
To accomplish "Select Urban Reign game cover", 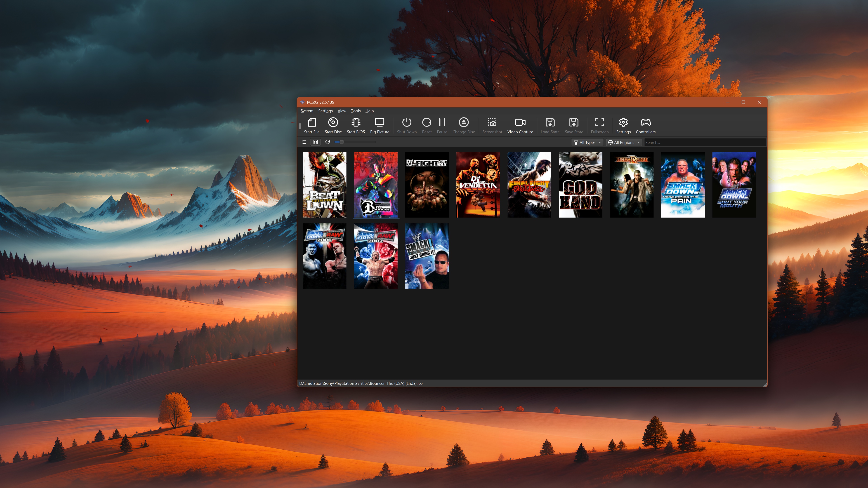I will coord(632,185).
